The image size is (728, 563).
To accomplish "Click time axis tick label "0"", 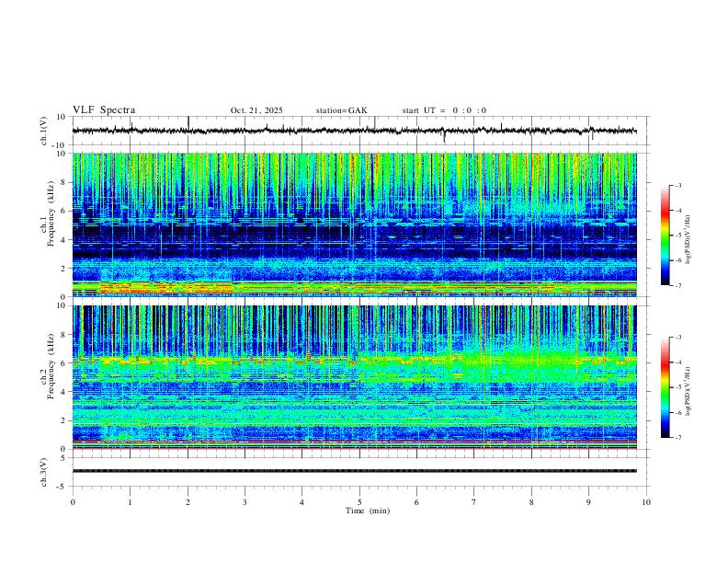I will [73, 502].
